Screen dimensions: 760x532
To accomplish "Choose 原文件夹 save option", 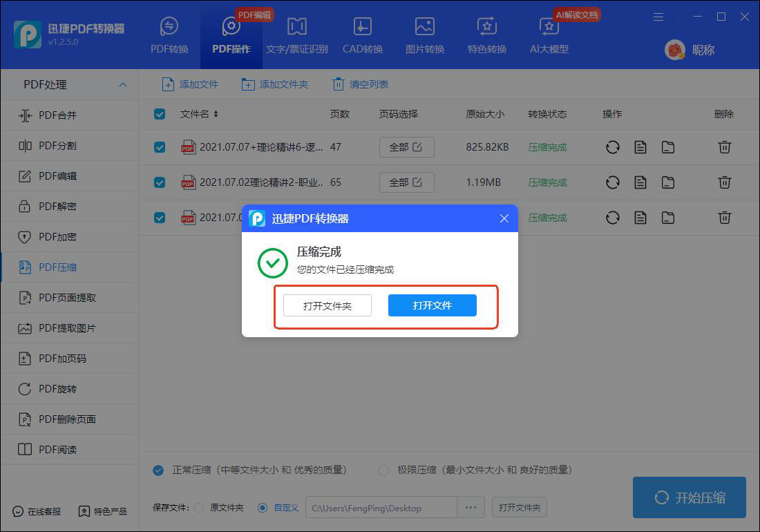I will 199,508.
